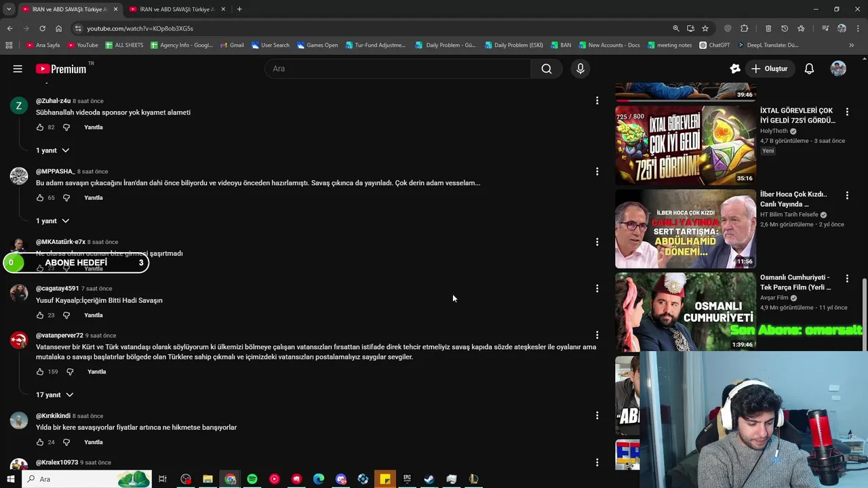Image resolution: width=868 pixels, height=488 pixels.
Task: Open the Gmail bookmark
Action: pos(233,45)
